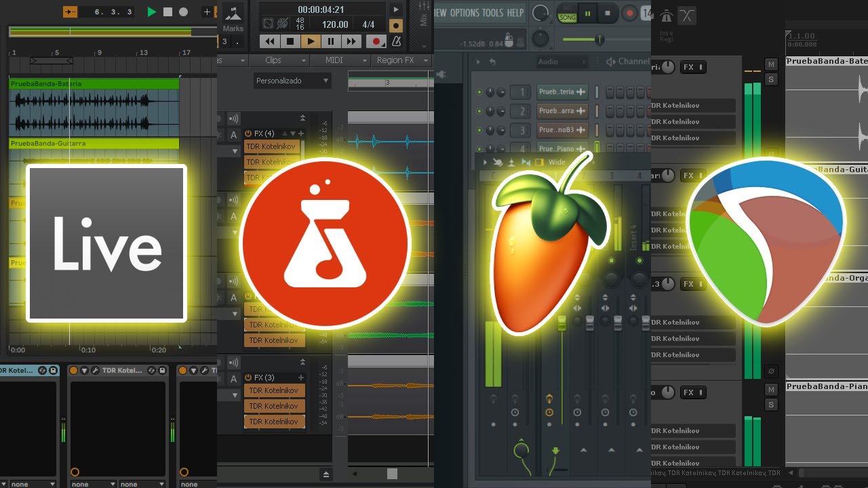Click Ableton's square Stop button
The image size is (868, 488).
click(x=167, y=12)
